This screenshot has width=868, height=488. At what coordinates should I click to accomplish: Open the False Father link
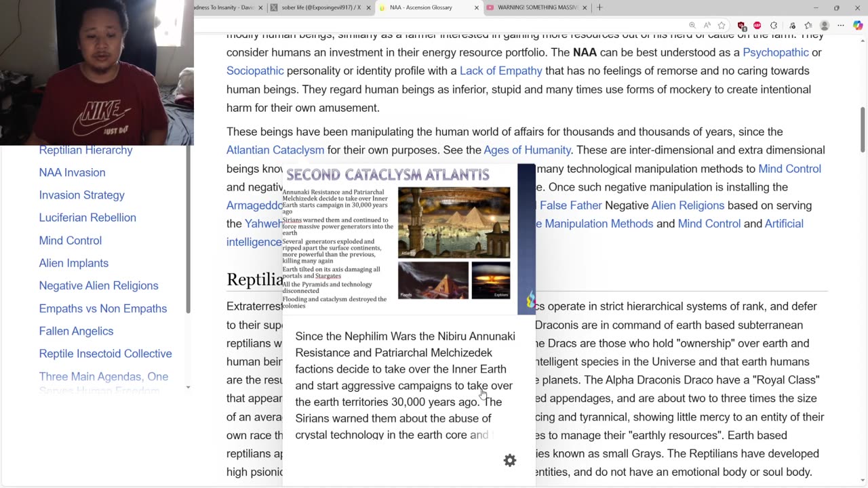click(570, 205)
